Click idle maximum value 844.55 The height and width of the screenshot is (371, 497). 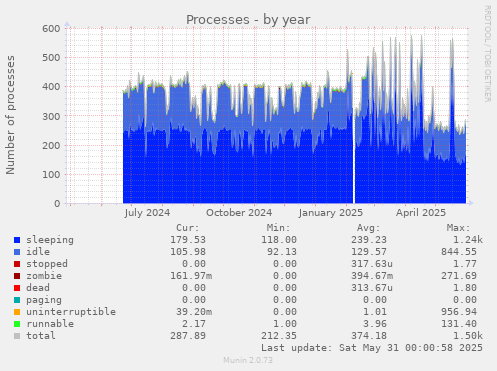(x=459, y=252)
